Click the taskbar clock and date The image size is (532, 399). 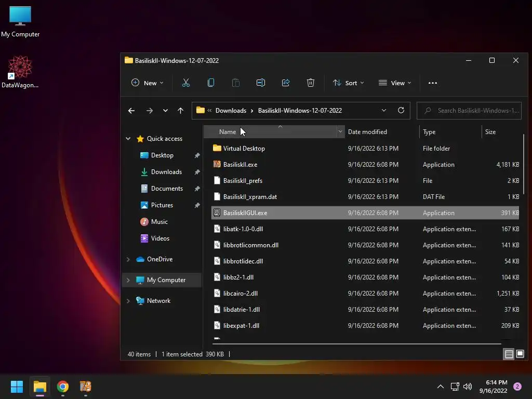coord(493,387)
